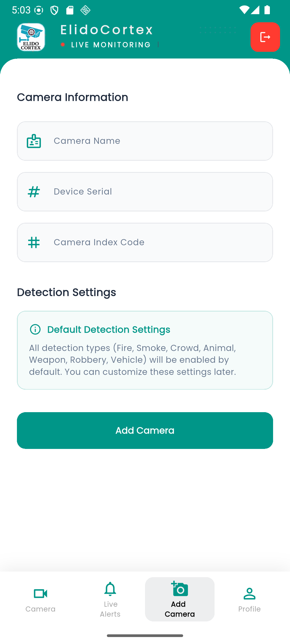The width and height of the screenshot is (290, 644).
Task: Tap the bell icon for Live Alerts
Action: 110,589
